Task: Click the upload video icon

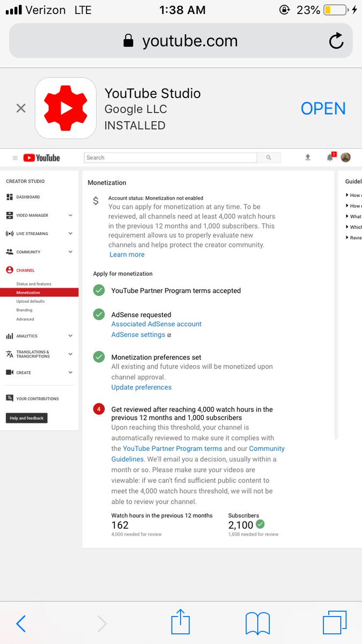Action: pos(308,157)
